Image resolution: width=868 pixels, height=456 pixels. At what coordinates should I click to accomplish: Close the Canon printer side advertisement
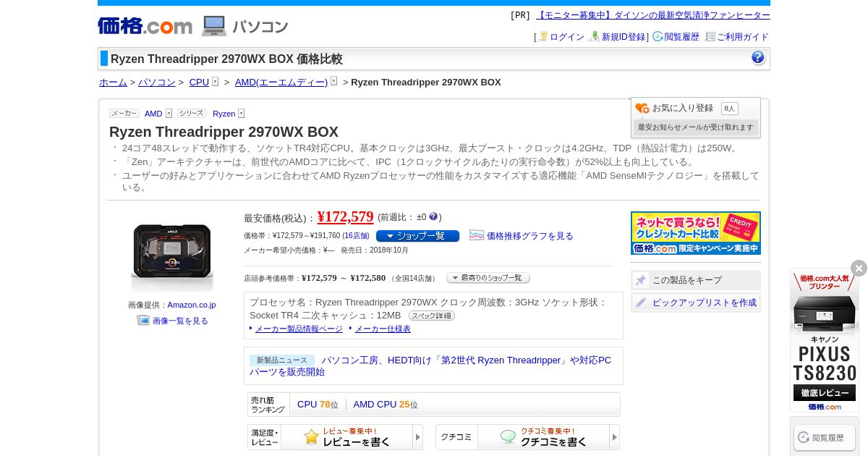859,269
